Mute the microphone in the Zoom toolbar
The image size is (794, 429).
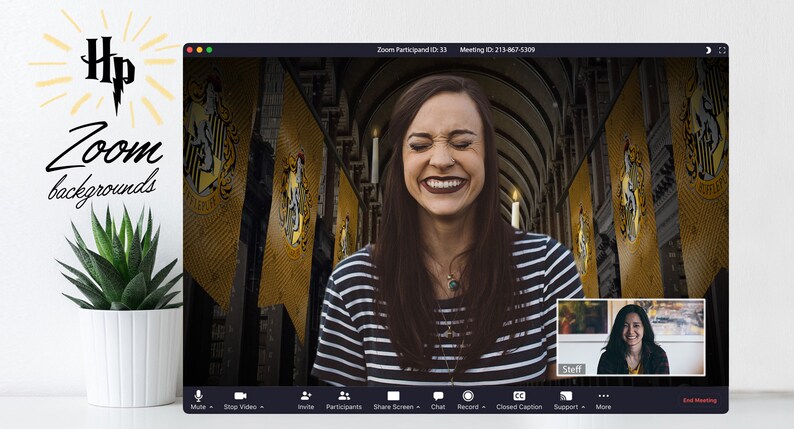(198, 400)
